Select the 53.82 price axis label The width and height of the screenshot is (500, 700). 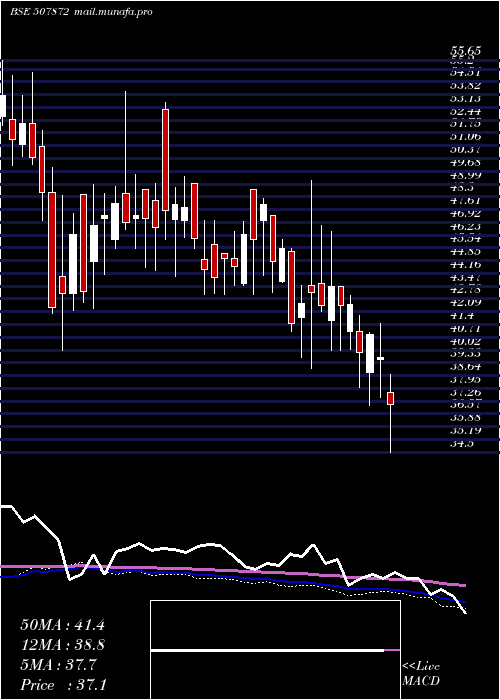[465, 85]
